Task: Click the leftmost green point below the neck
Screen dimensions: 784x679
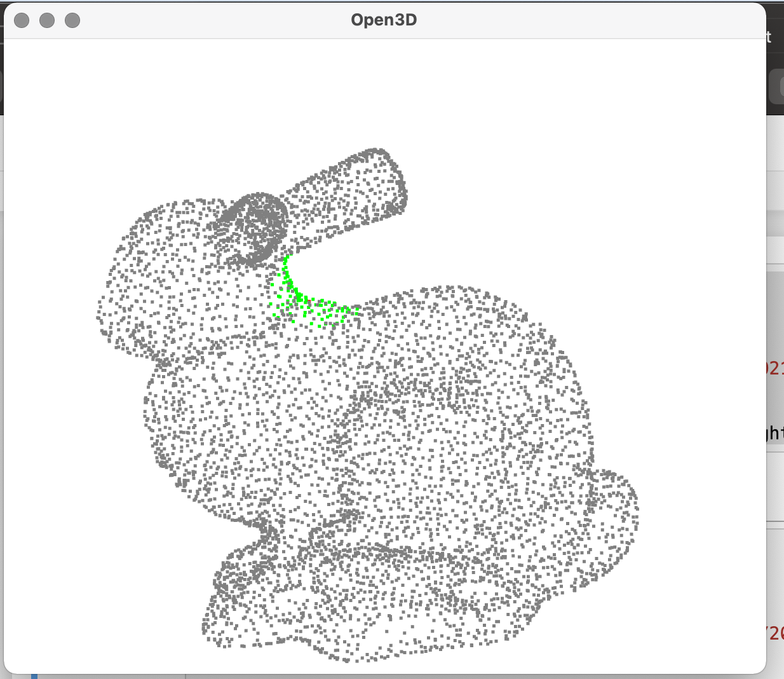Action: (269, 304)
